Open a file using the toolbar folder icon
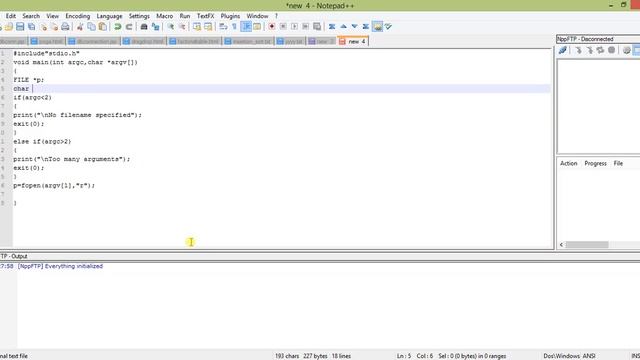 [x=9, y=27]
